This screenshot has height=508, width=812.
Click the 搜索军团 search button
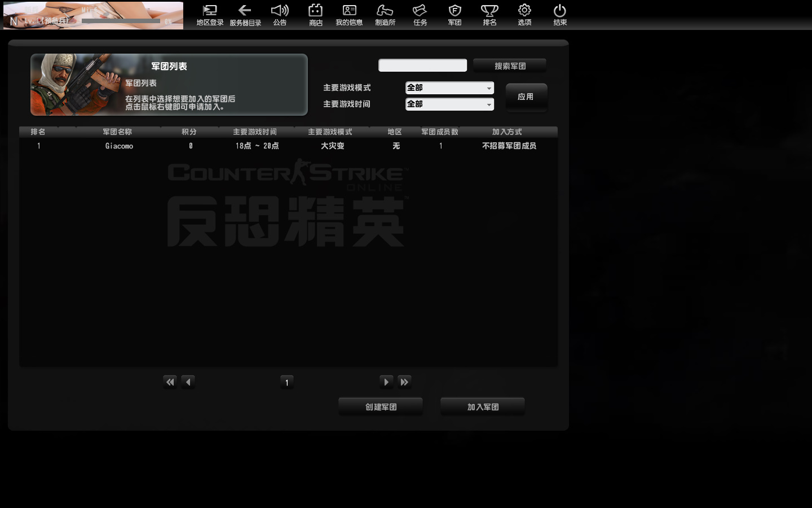click(510, 66)
